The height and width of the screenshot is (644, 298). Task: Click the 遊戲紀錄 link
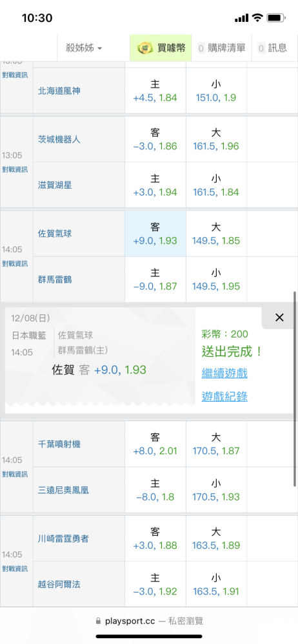click(x=224, y=396)
